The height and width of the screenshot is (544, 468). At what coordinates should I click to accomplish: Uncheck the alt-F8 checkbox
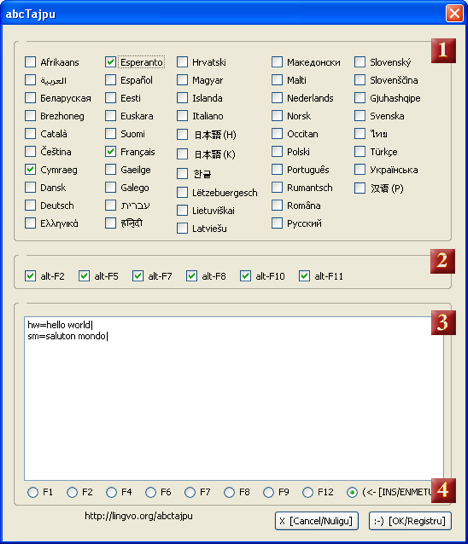point(192,276)
